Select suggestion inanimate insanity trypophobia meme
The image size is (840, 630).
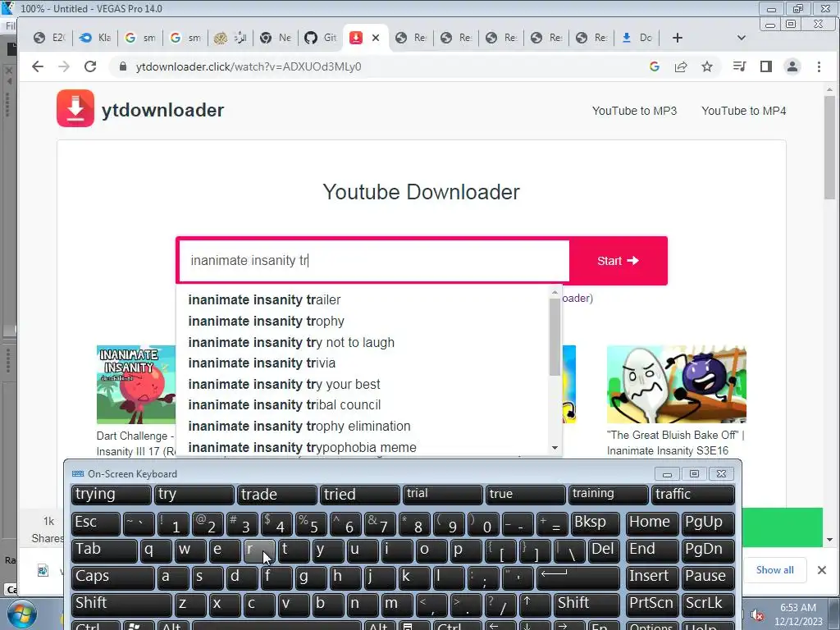(362, 447)
